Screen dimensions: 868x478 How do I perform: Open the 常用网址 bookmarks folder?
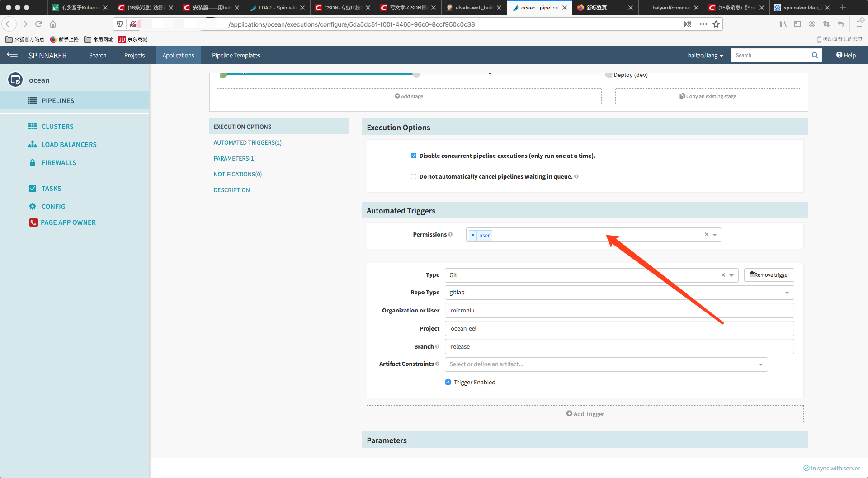99,39
